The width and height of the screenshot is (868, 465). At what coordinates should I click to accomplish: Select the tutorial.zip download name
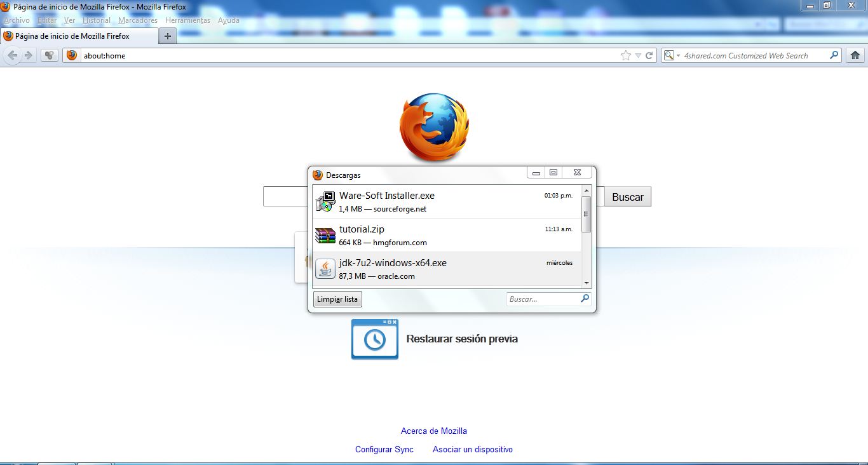[x=362, y=229]
